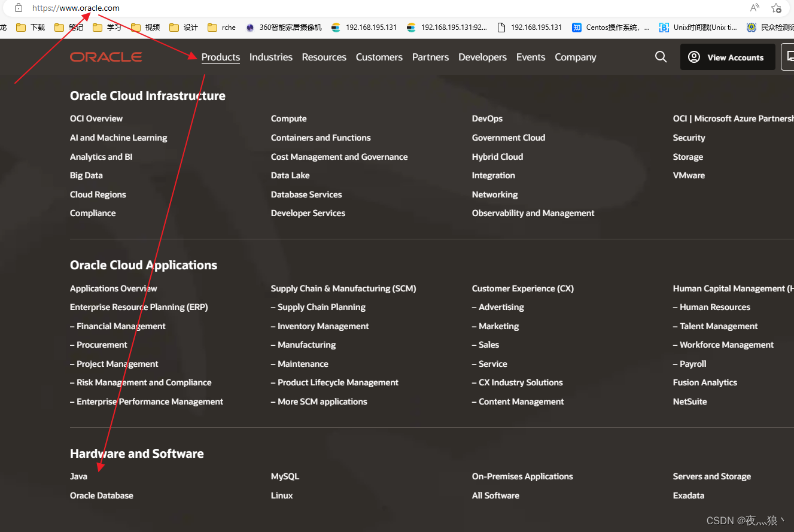Open the 设计 bookmark folder
The width and height of the screenshot is (794, 532).
pyautogui.click(x=184, y=27)
